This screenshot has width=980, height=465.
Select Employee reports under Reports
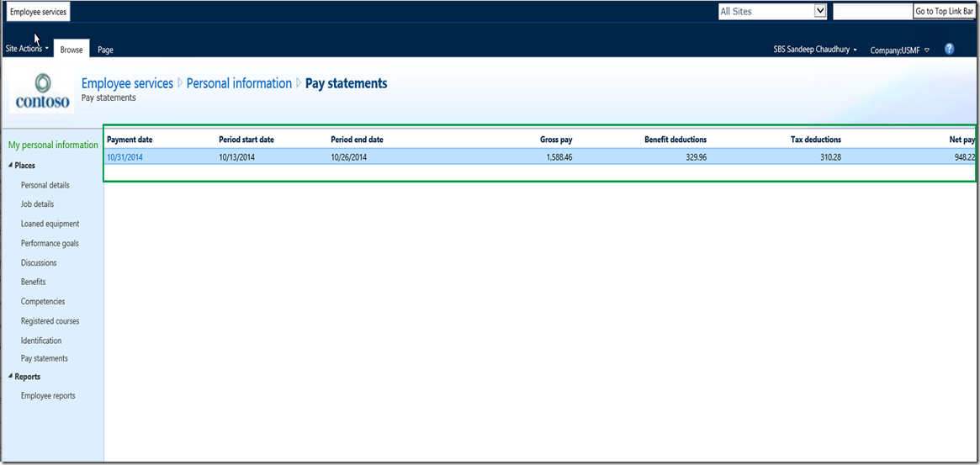click(x=48, y=396)
